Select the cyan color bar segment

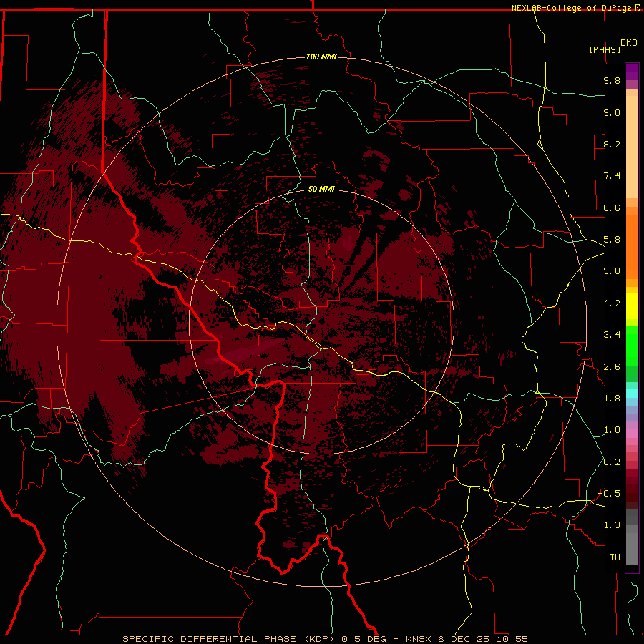[x=632, y=394]
